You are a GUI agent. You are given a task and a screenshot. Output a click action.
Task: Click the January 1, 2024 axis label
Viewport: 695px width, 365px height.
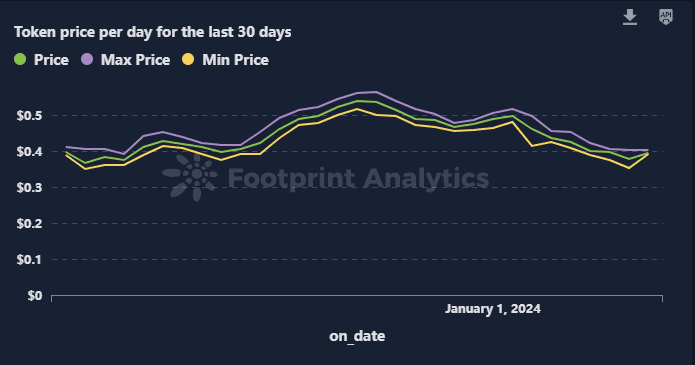click(x=493, y=309)
